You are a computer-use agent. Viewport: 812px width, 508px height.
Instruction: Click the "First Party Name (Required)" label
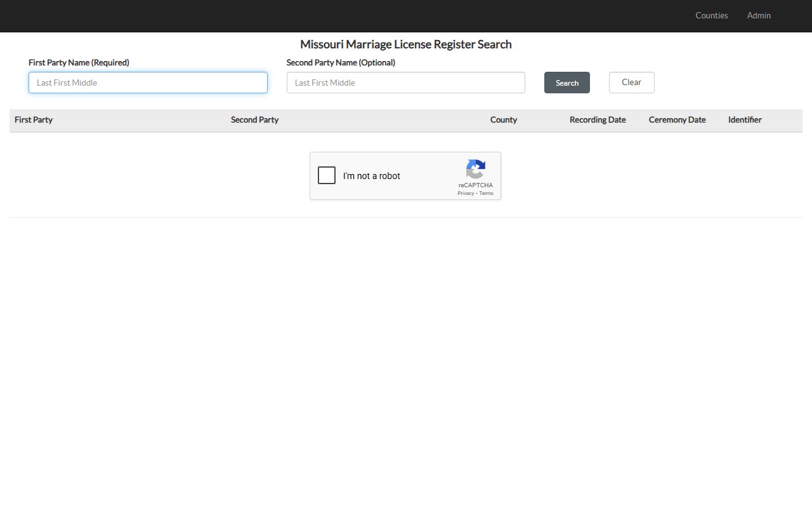79,62
